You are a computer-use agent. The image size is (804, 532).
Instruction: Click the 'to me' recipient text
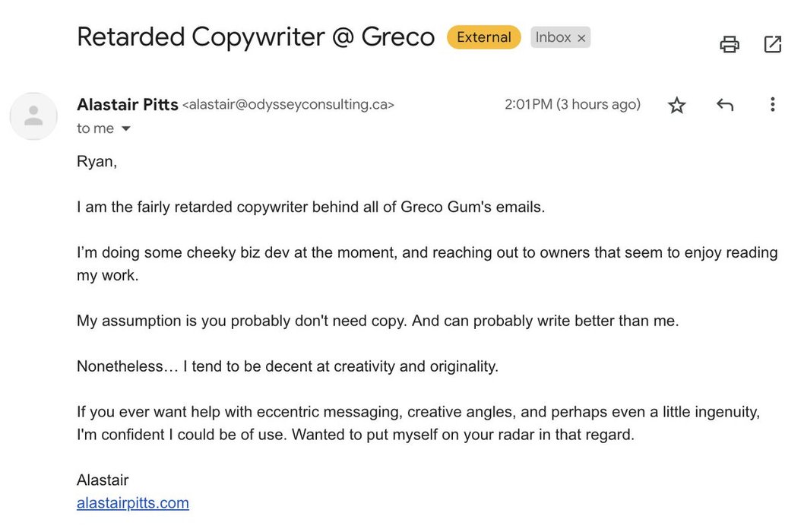(96, 128)
